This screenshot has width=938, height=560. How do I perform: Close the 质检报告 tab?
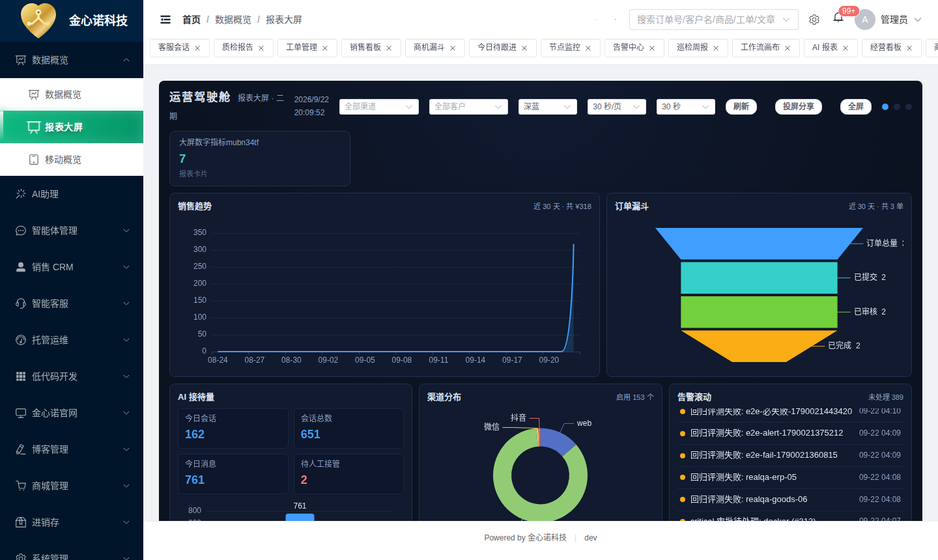coord(261,48)
